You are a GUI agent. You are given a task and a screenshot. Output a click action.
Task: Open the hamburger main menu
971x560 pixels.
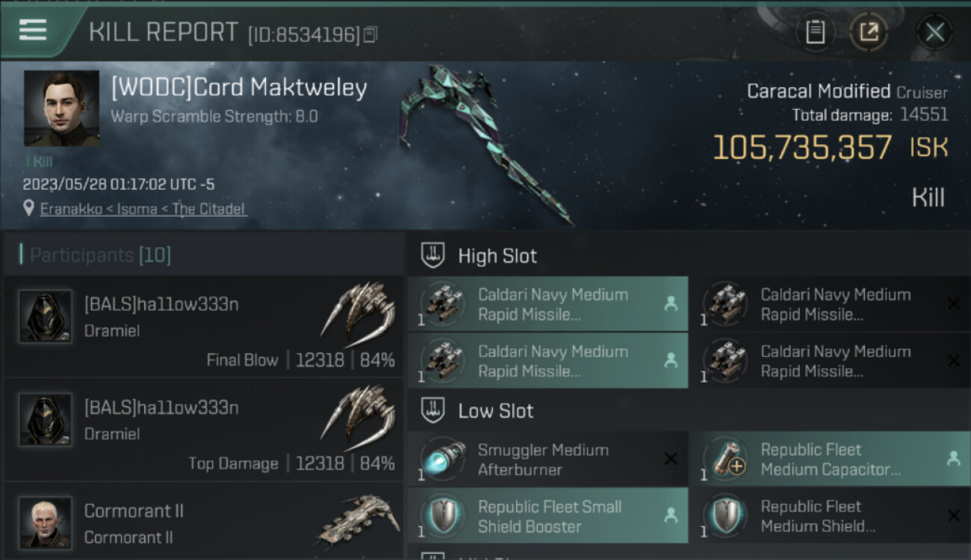point(33,30)
